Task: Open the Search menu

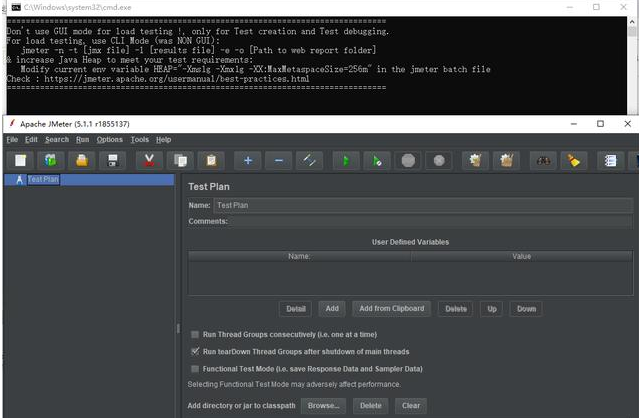Action: click(57, 139)
